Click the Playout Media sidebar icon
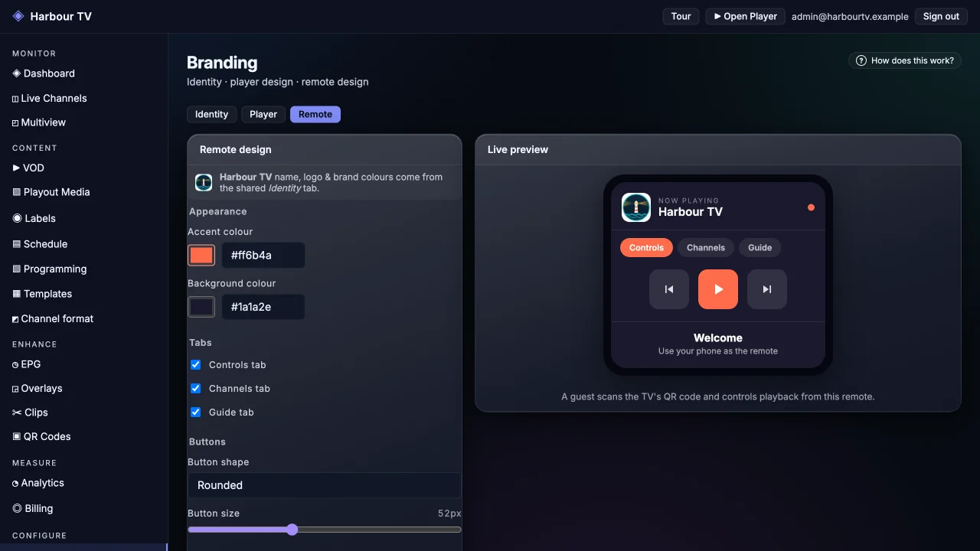Viewport: 980px width, 551px height. tap(17, 192)
